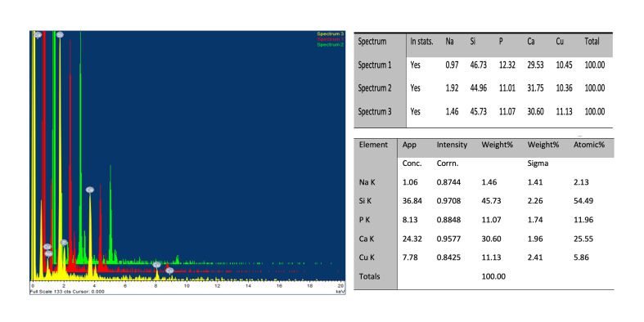Click the 'Si K' element row label
This screenshot has width=644, height=322.
tap(365, 201)
